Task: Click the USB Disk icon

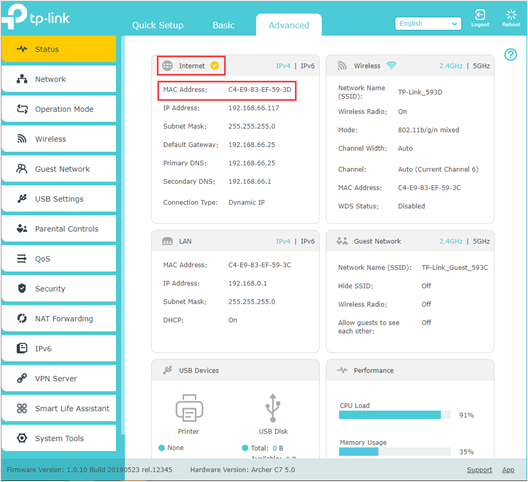Action: click(273, 408)
